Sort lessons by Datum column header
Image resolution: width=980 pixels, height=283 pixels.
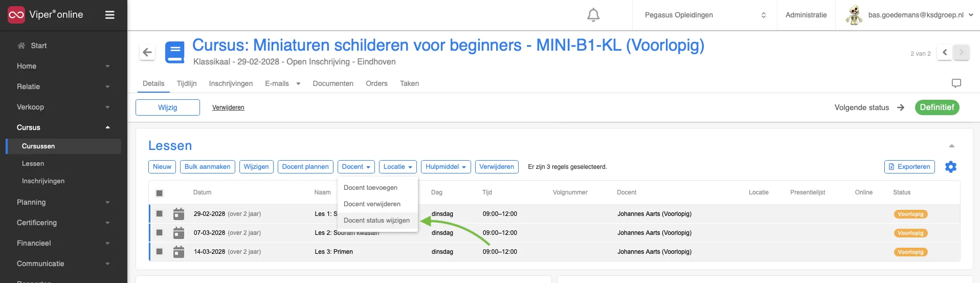coord(202,192)
